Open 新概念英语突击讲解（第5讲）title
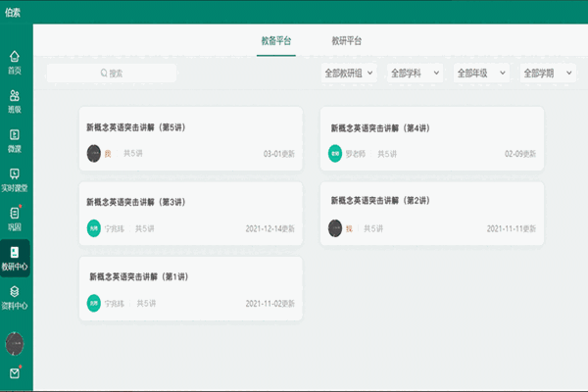The height and width of the screenshot is (392, 588). (x=136, y=127)
